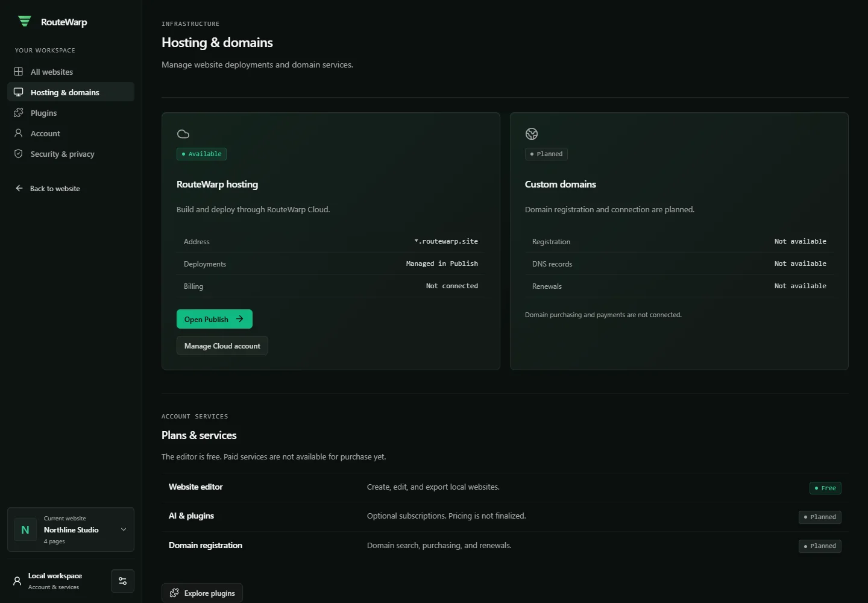
Task: Click the Open Publish button
Action: (215, 319)
